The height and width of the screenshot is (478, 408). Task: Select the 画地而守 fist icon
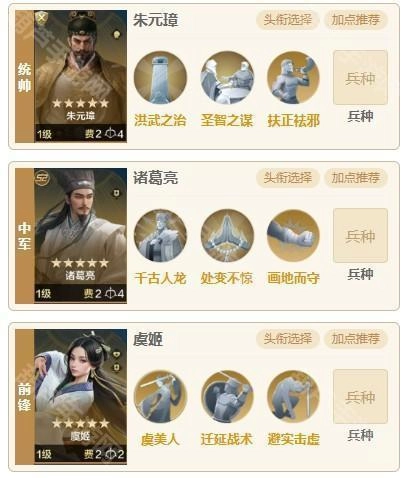coord(293,235)
